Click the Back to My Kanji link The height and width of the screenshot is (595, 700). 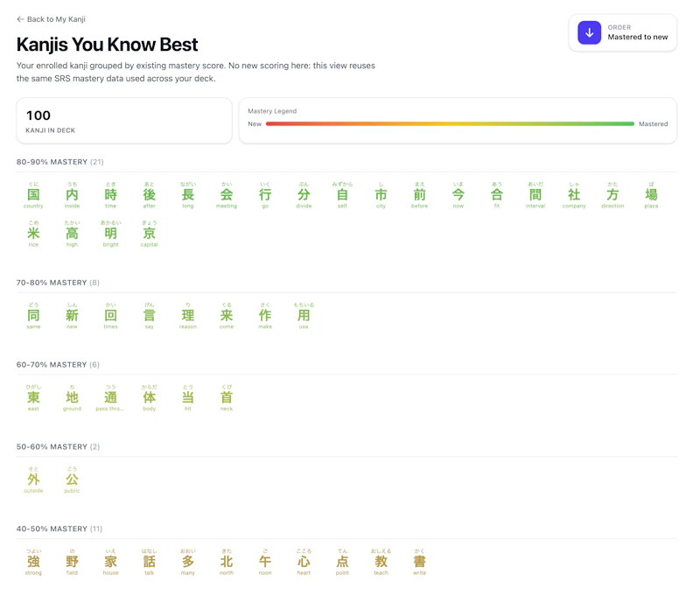51,19
